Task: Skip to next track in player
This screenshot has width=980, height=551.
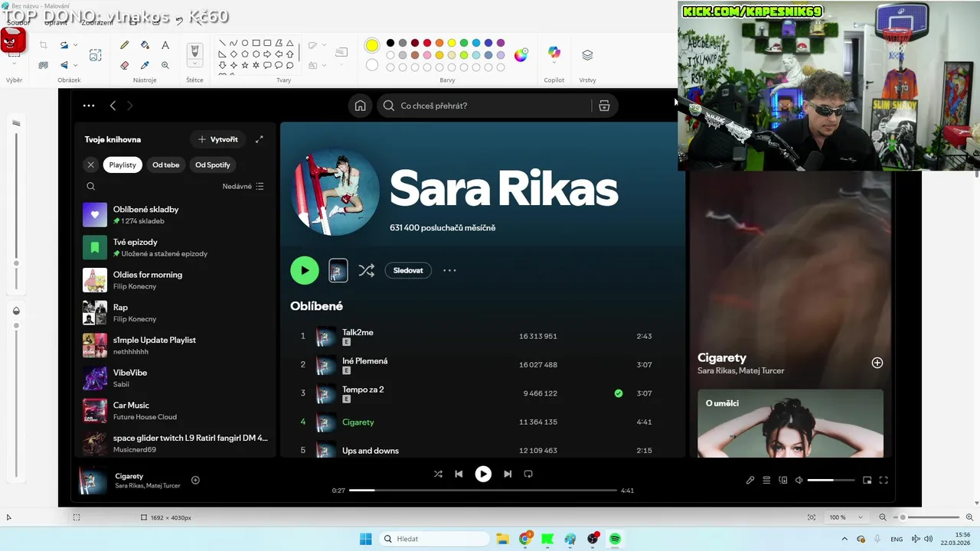Action: (x=508, y=474)
